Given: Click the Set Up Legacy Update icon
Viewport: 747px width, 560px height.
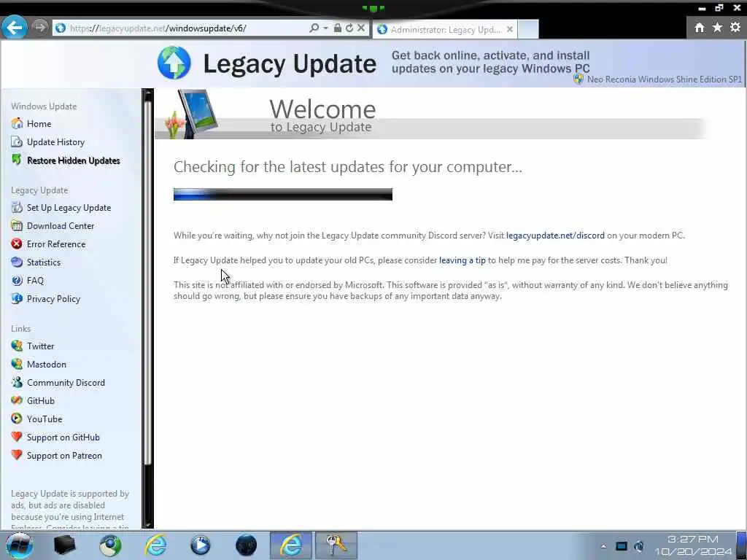Looking at the screenshot, I should click(17, 207).
